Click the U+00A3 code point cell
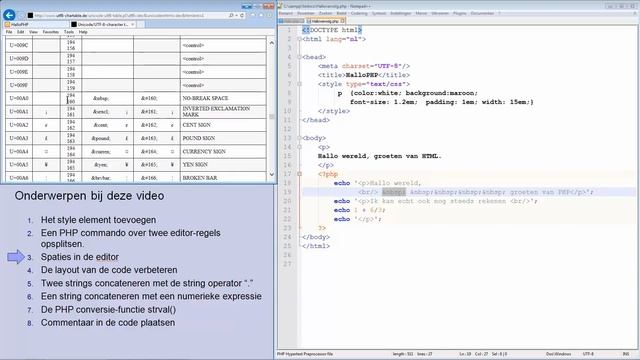Screen dimensions: 640x360 19,138
